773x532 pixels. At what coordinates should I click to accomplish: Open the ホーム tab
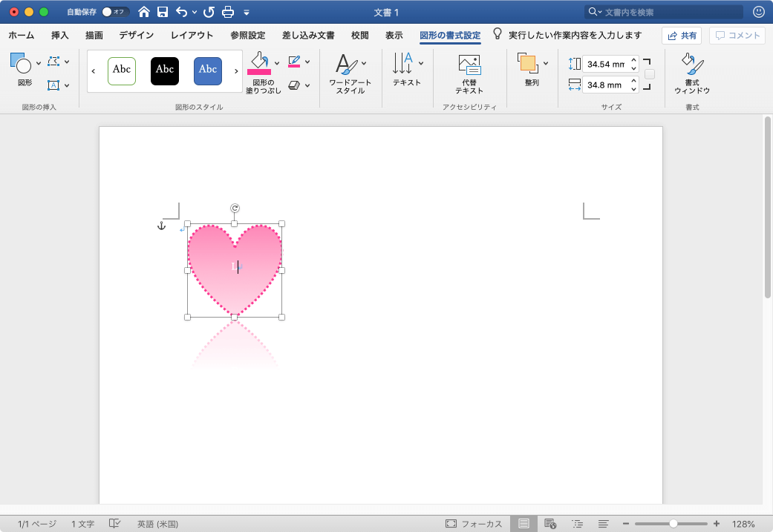click(x=22, y=35)
